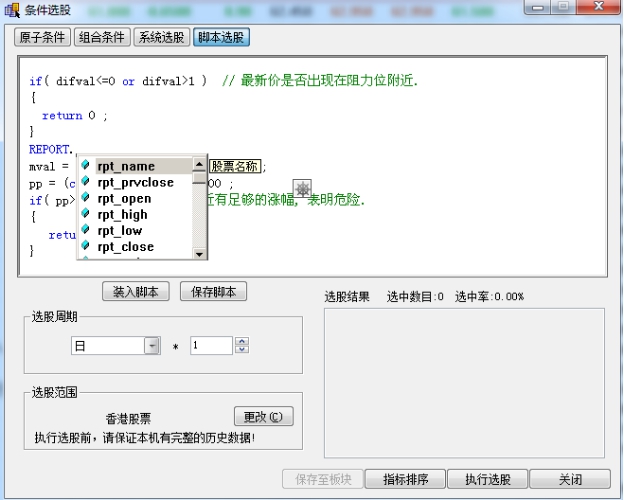Viewport: 624px width, 500px height.
Task: Click 更改 to change the stock range
Action: [x=263, y=416]
